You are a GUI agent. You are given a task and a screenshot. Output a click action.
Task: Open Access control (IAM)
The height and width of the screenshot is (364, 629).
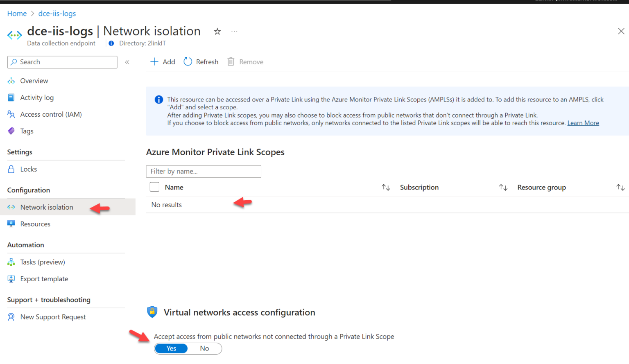[51, 114]
